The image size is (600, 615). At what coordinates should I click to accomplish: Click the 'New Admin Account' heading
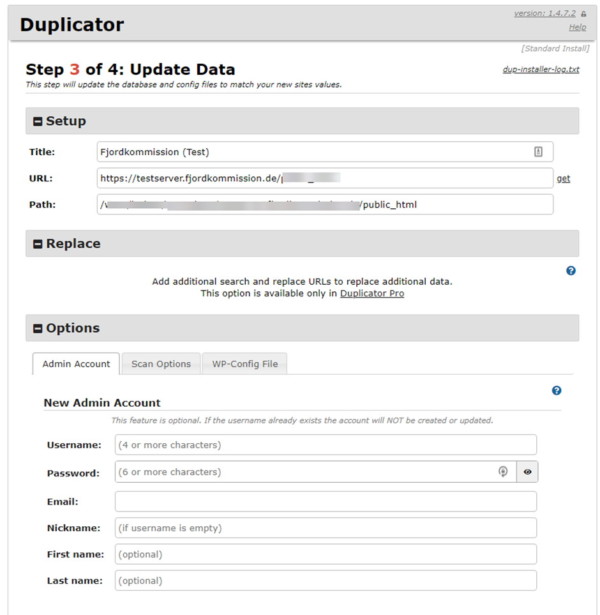[x=102, y=403]
